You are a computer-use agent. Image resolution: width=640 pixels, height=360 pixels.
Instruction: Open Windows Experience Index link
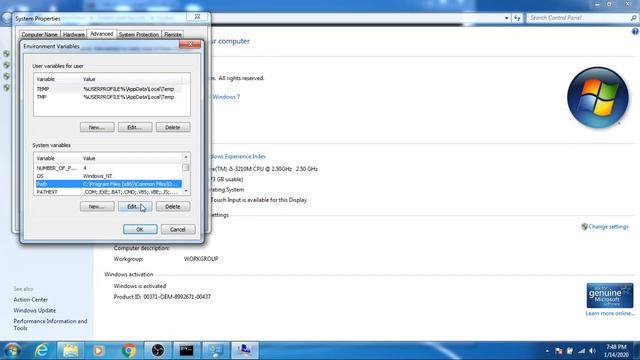pyautogui.click(x=238, y=156)
